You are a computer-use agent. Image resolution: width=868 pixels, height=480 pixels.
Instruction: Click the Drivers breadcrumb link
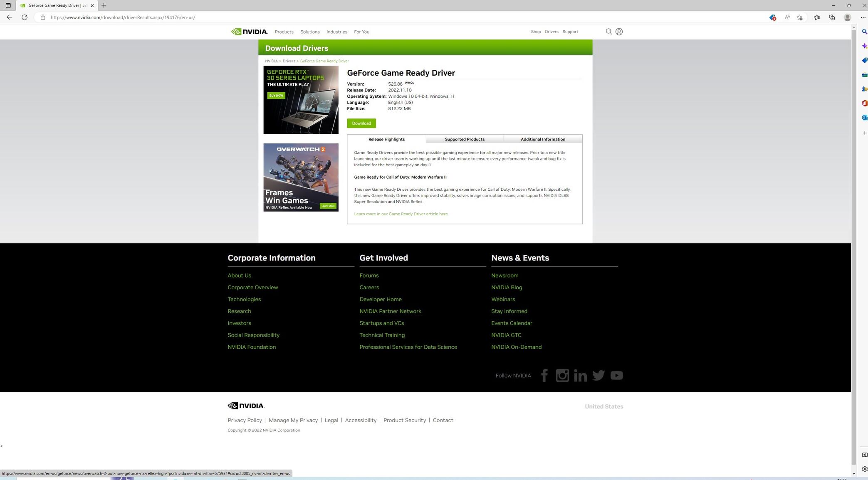tap(289, 61)
